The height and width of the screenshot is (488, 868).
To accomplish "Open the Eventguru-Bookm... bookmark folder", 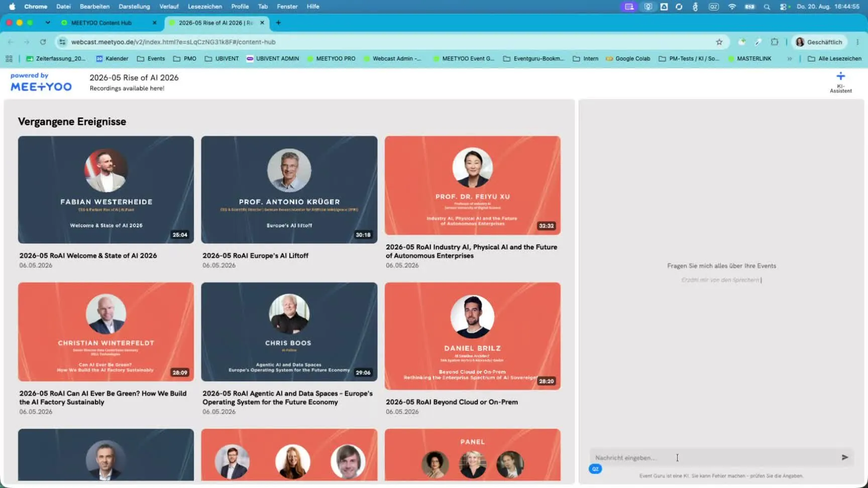I will coord(533,59).
